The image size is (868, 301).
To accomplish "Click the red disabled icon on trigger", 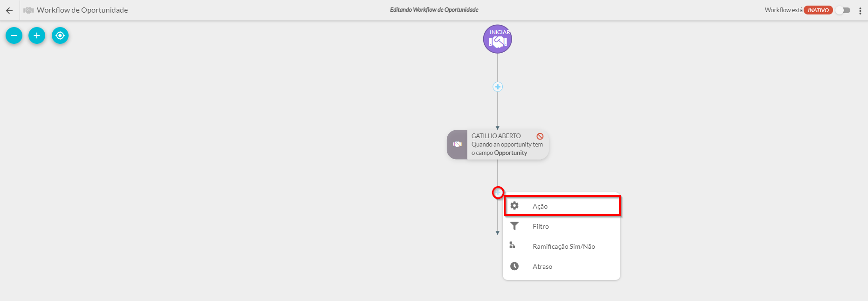I will tap(540, 136).
